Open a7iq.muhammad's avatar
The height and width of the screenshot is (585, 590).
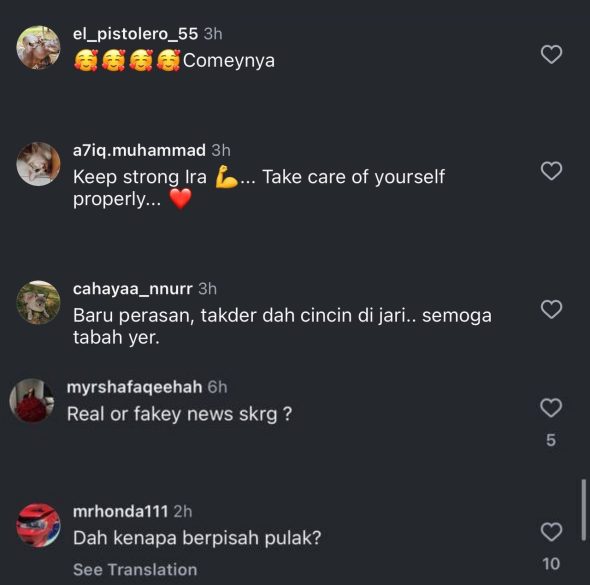pos(38,164)
